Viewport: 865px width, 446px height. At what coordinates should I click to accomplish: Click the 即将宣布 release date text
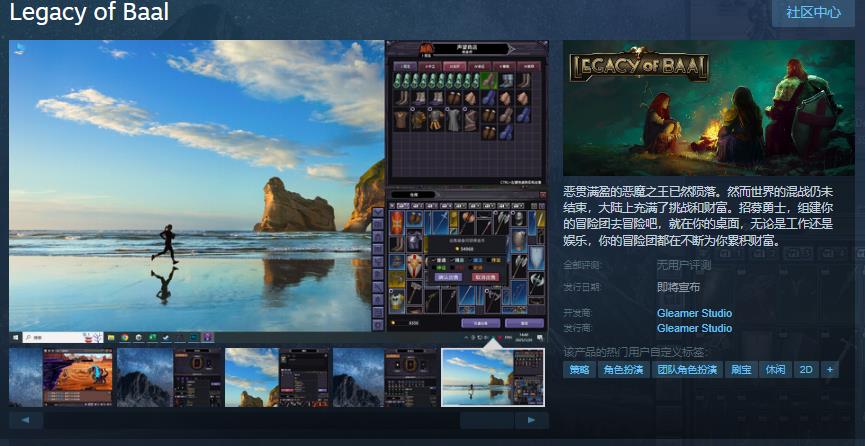click(678, 287)
